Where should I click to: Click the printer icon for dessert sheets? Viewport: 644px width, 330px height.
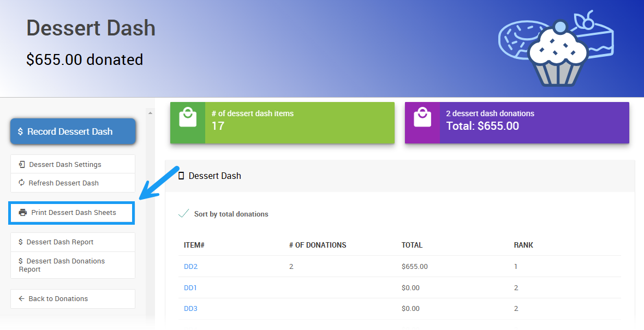click(22, 213)
